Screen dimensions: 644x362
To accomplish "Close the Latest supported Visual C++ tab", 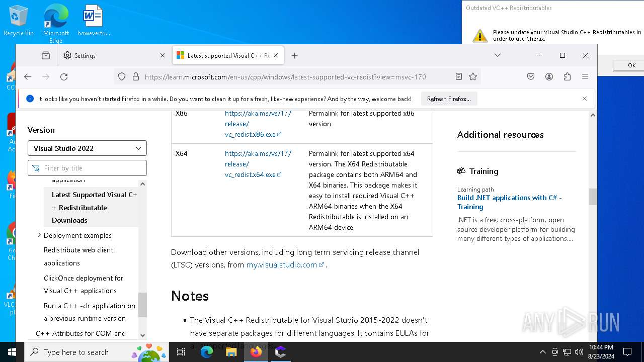I will [276, 55].
